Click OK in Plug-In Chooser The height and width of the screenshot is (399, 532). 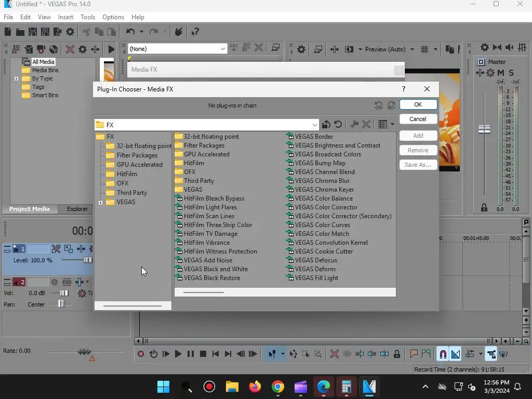coord(418,104)
